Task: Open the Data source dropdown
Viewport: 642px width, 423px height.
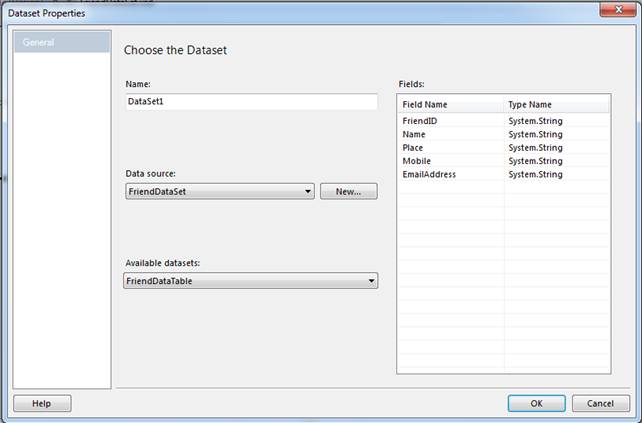Action: [x=220, y=191]
